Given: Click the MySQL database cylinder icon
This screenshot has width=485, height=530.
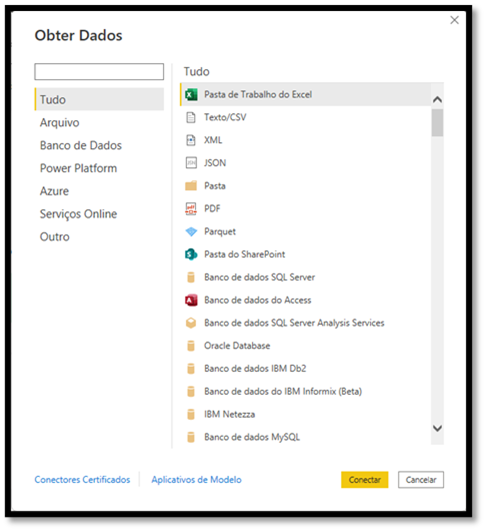Looking at the screenshot, I should (x=191, y=437).
